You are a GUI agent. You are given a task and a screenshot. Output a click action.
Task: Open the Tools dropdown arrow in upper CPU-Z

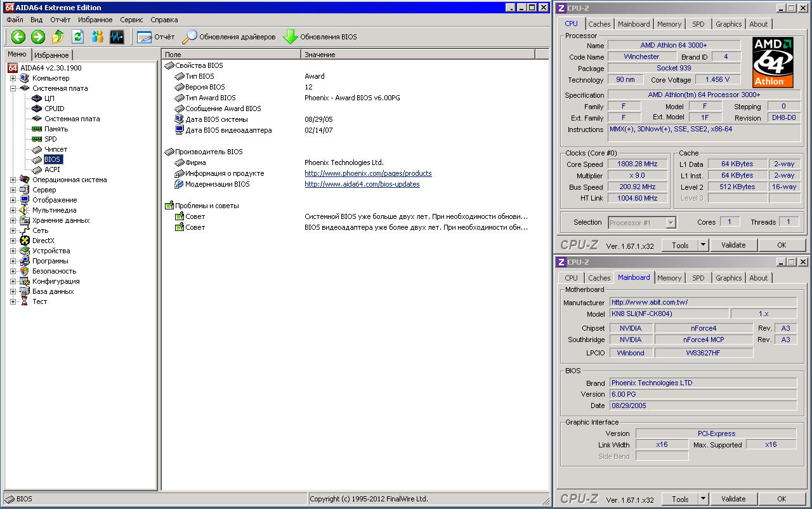(704, 245)
